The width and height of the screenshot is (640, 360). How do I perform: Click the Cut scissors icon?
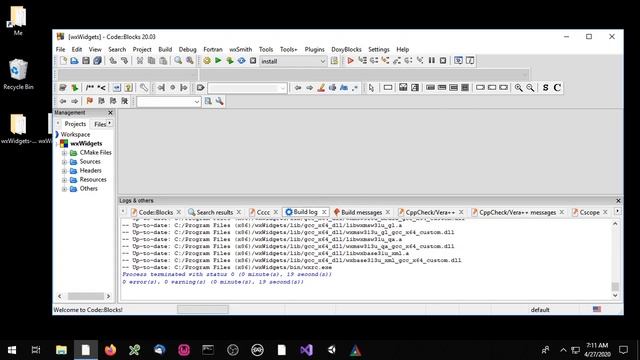pyautogui.click(x=140, y=61)
